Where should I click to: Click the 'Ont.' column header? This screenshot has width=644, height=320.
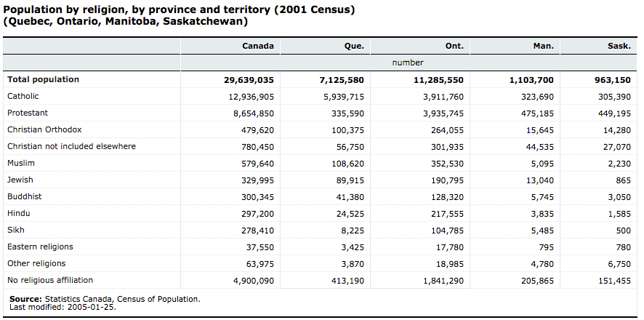coord(454,46)
